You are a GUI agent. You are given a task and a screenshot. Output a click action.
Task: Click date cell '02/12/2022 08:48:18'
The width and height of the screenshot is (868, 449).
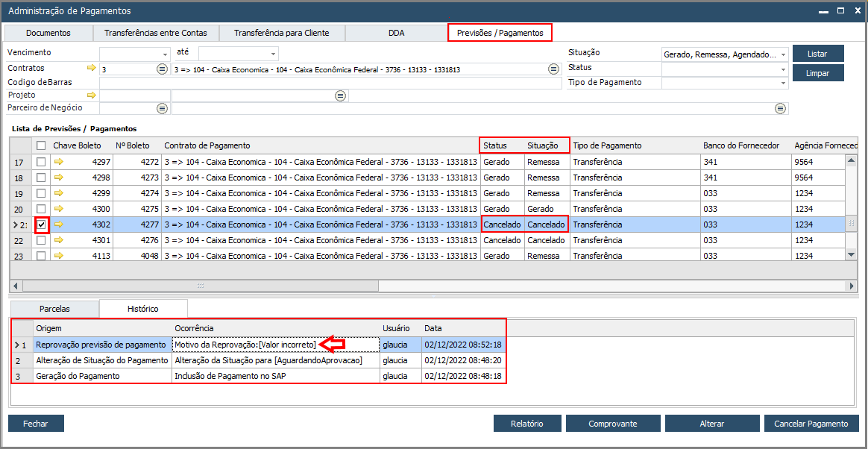[x=463, y=376]
